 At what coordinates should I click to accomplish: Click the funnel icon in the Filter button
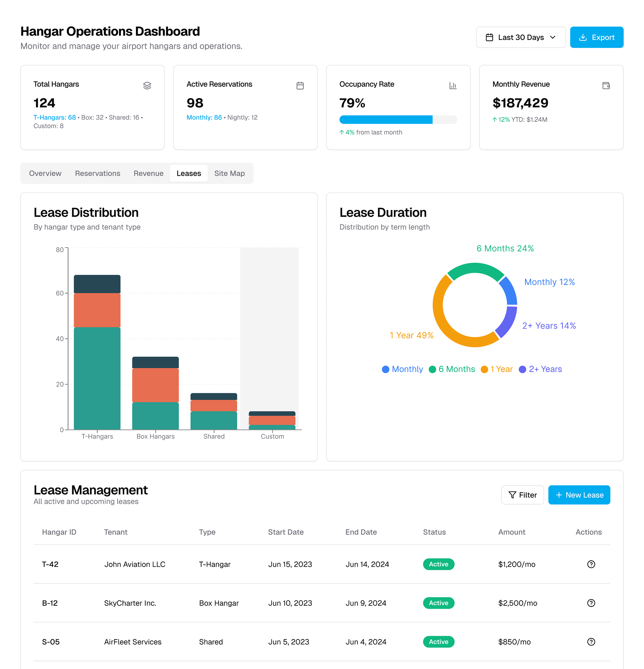click(x=512, y=495)
